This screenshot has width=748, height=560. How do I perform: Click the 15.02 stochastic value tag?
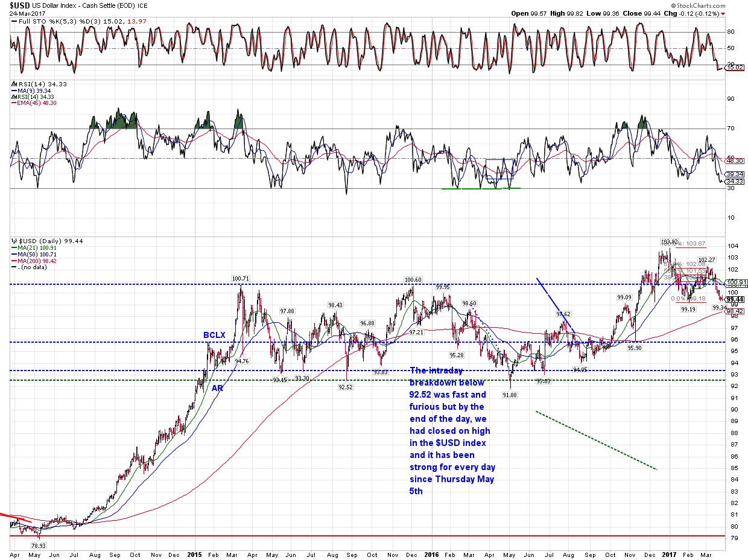pyautogui.click(x=734, y=68)
